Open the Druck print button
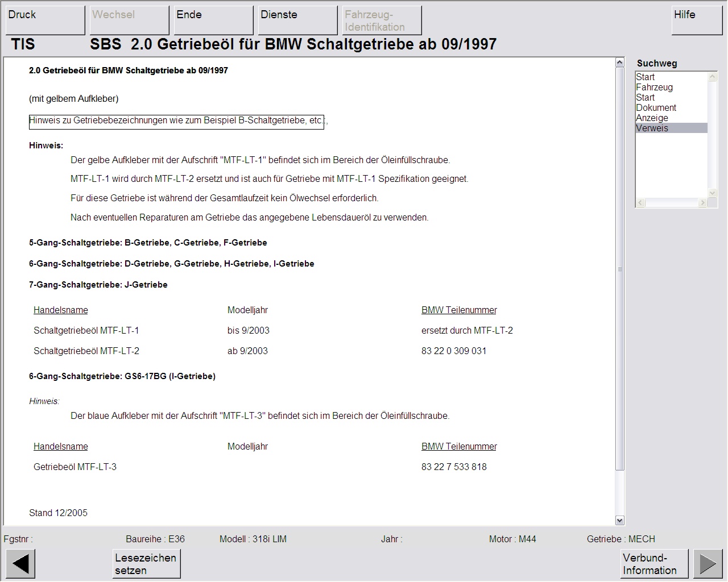The width and height of the screenshot is (728, 582). click(x=45, y=20)
